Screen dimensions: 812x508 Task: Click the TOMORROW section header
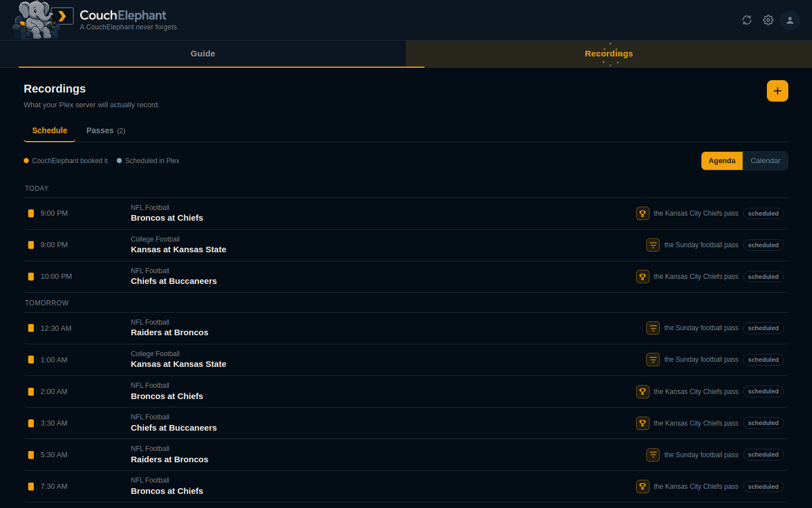point(47,303)
